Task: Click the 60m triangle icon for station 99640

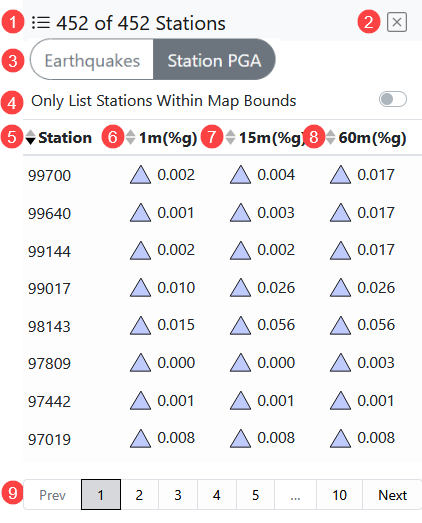Action: point(340,212)
